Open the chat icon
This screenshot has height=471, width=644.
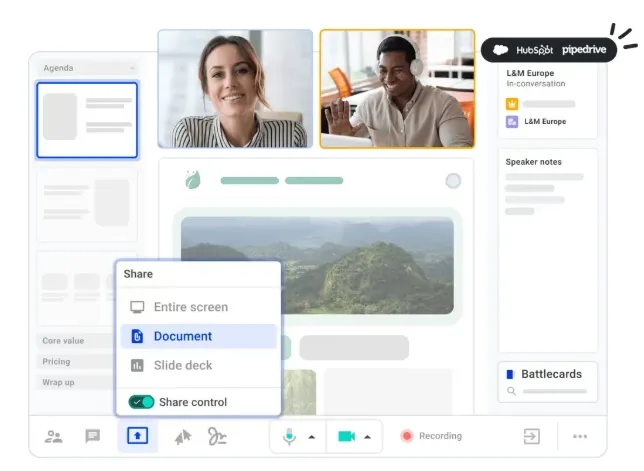coord(92,436)
